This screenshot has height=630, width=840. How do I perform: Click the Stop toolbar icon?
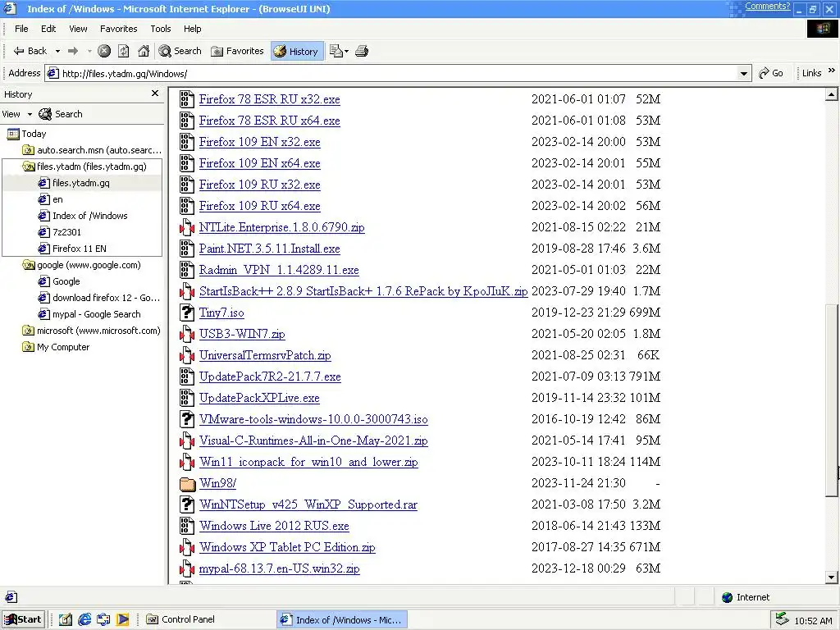(x=104, y=51)
